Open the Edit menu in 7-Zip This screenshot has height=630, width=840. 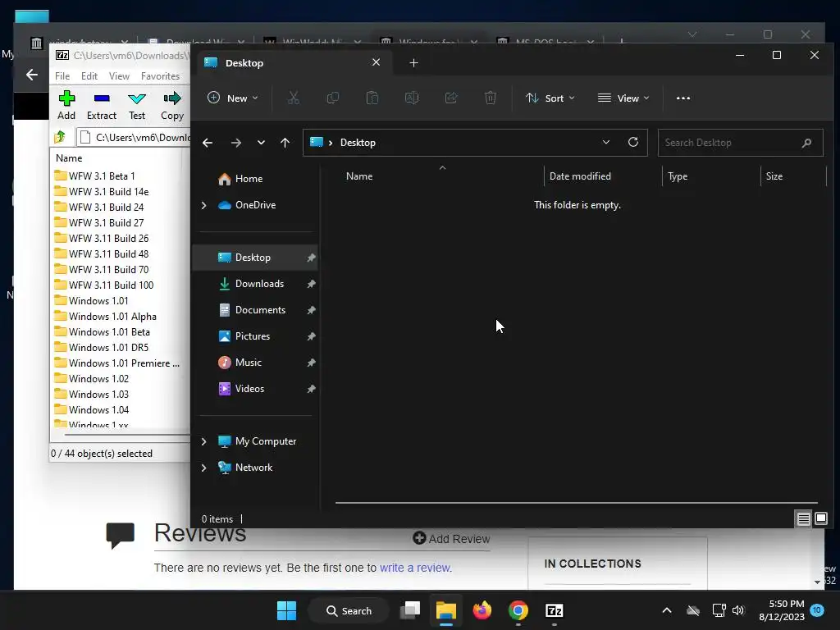(89, 76)
